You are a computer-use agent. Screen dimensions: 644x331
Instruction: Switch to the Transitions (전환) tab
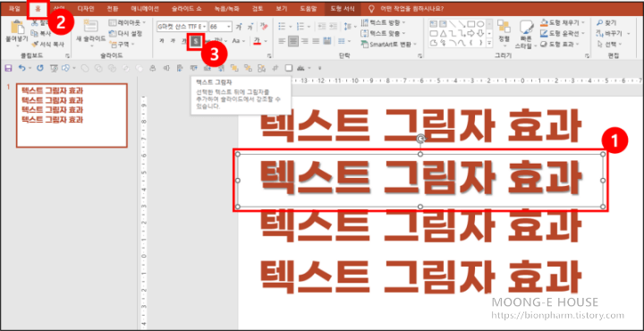pos(113,9)
